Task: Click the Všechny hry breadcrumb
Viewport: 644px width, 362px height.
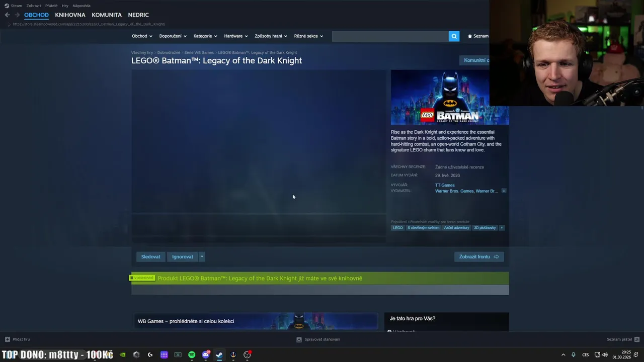Action: pos(142,52)
